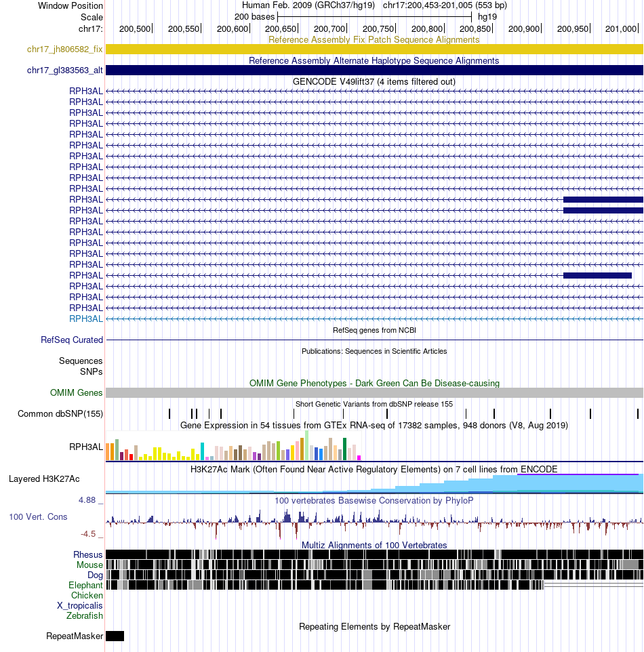Click the 200,750 ruler coordinate
644x652 pixels.
[378, 28]
